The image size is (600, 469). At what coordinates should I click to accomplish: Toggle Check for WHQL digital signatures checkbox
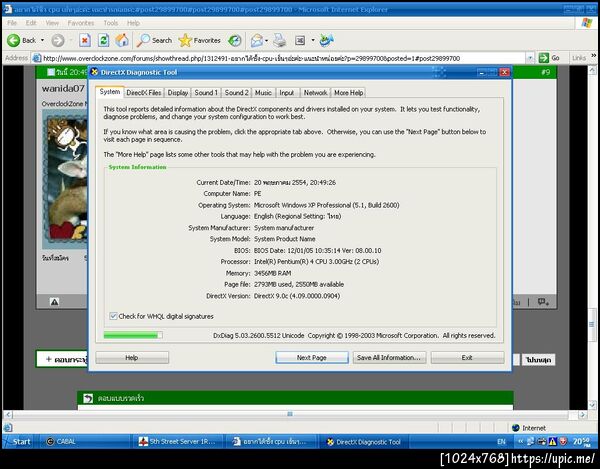click(x=113, y=316)
